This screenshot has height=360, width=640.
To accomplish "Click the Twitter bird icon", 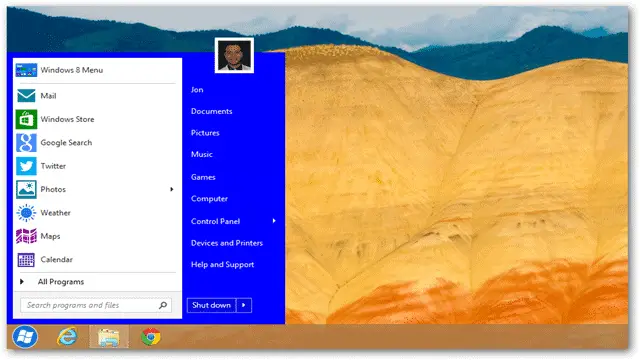I will pyautogui.click(x=26, y=166).
